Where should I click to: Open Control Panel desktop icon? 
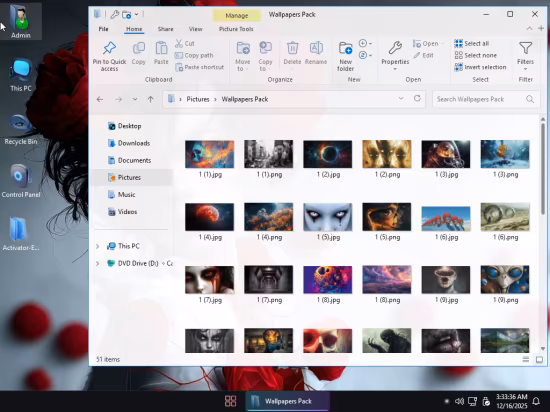click(21, 181)
